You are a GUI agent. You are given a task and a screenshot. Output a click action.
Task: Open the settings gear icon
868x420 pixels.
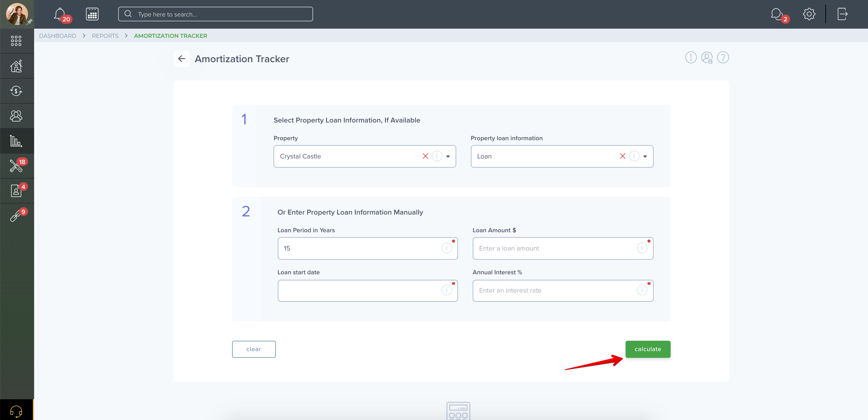(x=809, y=14)
